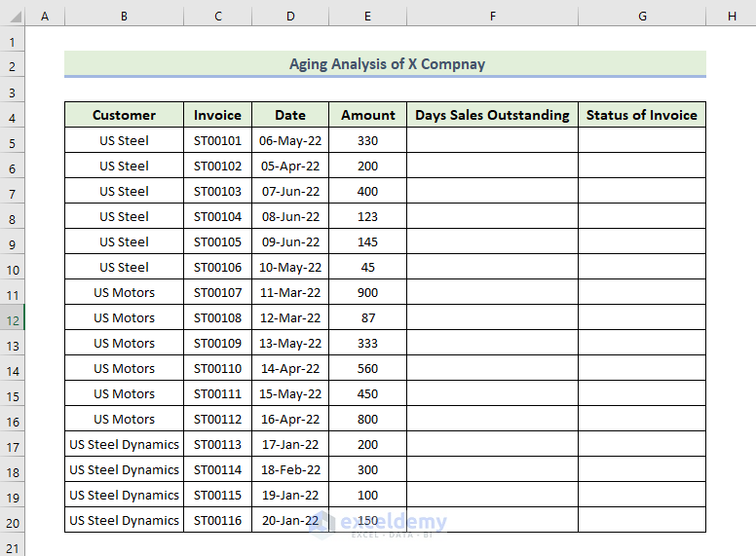Select the amount cell containing 900
Viewport: 756px width, 556px height.
[367, 292]
